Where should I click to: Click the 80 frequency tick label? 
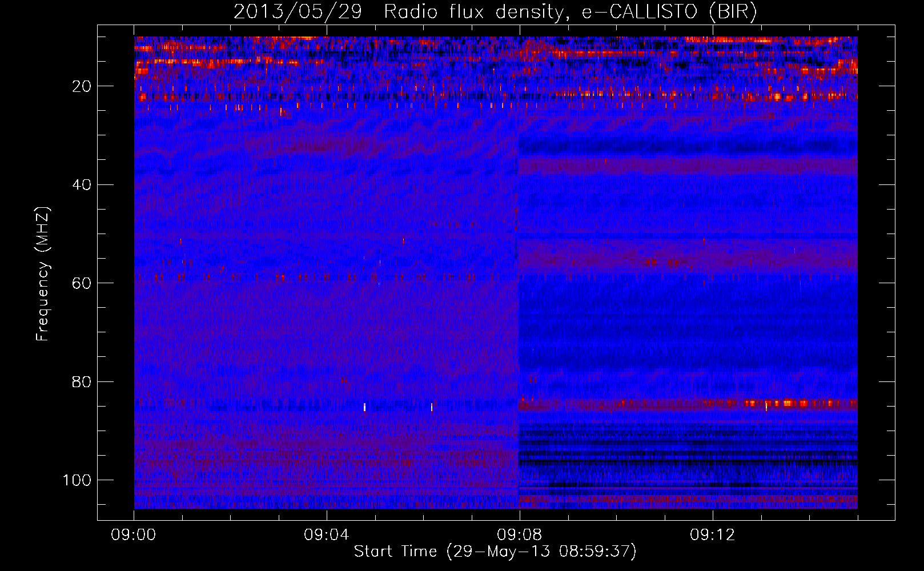pos(82,381)
